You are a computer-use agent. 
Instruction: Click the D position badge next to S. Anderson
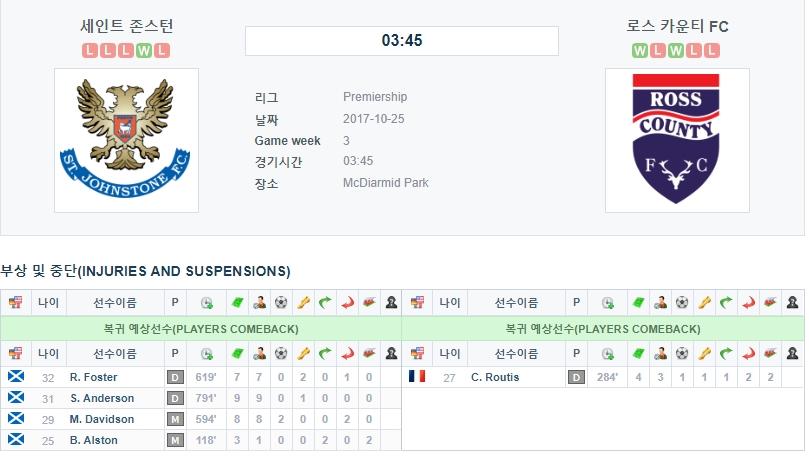click(x=175, y=398)
